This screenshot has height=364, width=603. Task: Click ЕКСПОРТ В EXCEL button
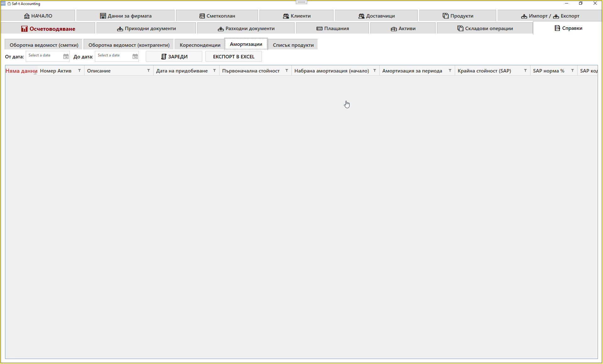[234, 56]
